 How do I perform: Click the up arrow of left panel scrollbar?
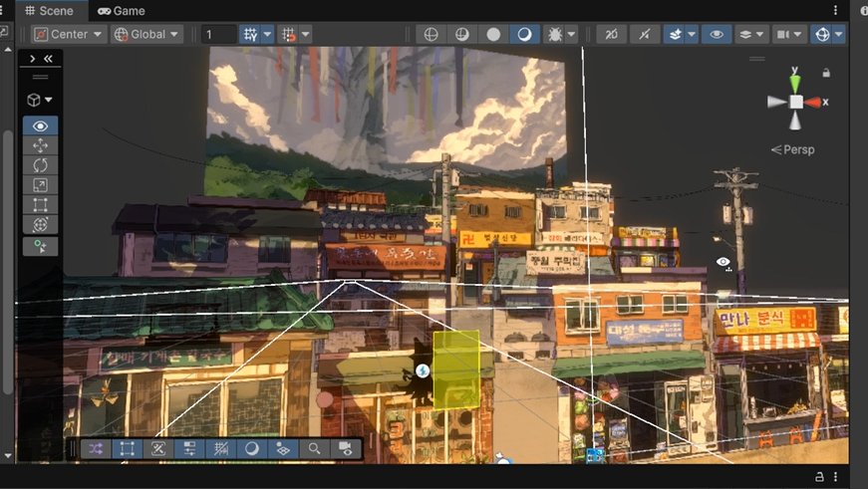click(x=8, y=50)
